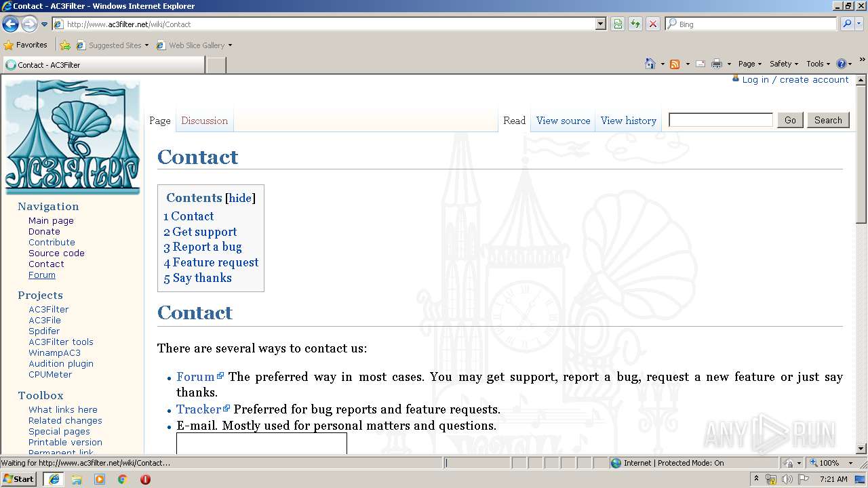
Task: Open the Favorites star button
Action: [26, 45]
